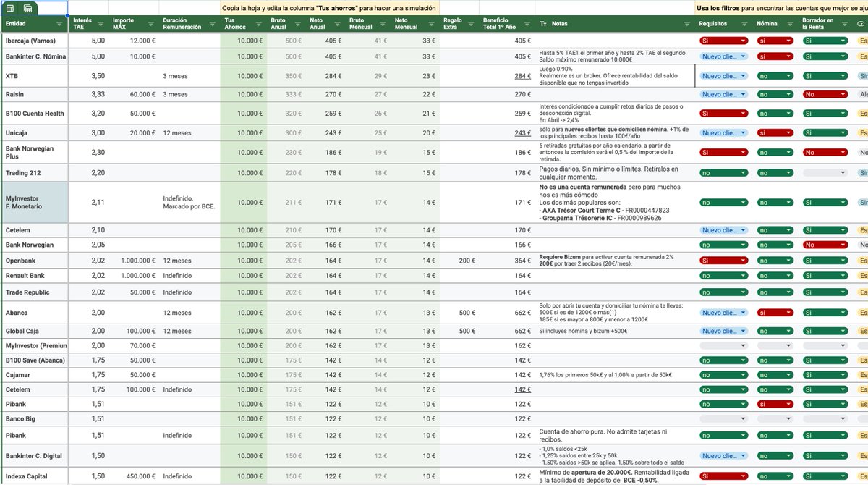Open Requisitos dropdown for Ibercaja (Vamos)
The image size is (868, 485).
point(723,41)
